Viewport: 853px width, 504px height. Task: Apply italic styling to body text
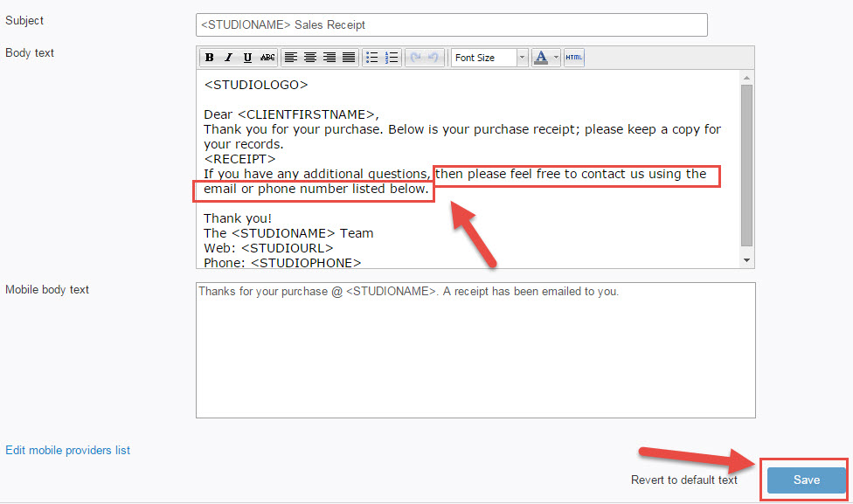point(227,58)
